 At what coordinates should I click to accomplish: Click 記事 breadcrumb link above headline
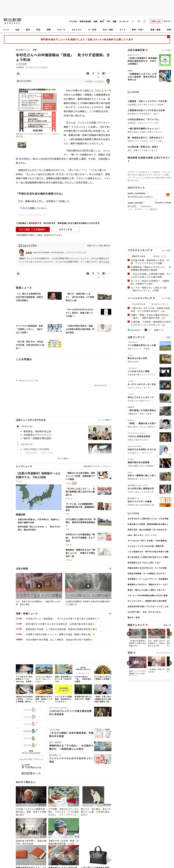click(35, 50)
